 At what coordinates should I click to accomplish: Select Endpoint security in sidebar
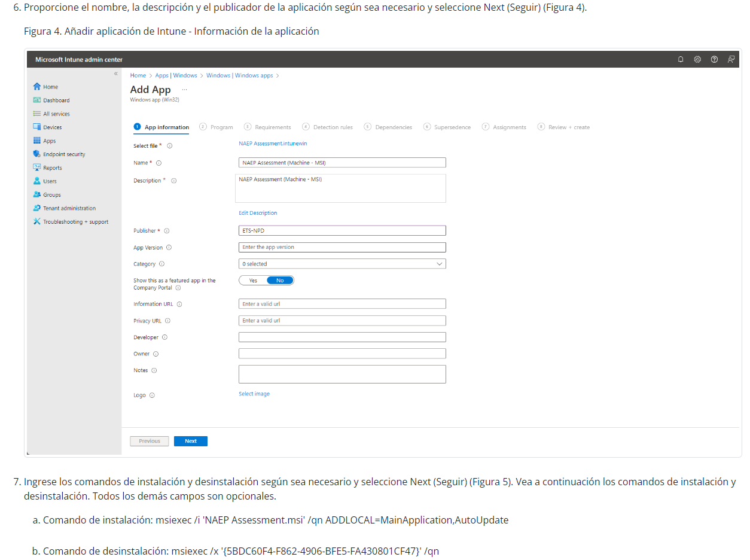point(64,154)
